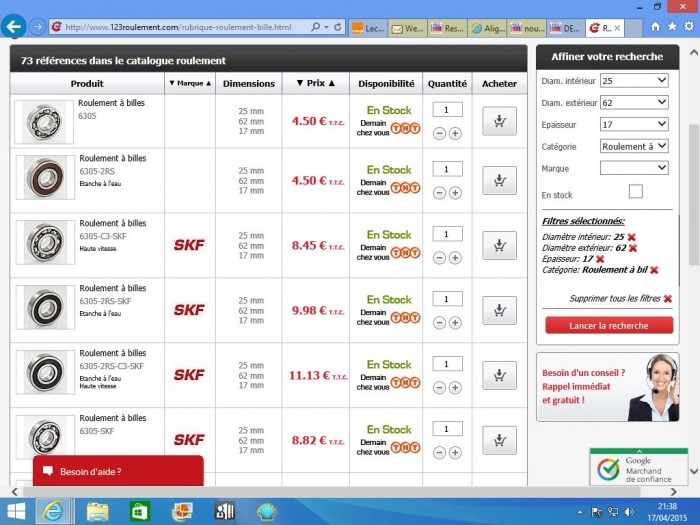This screenshot has height=525, width=700.
Task: Click quantity field of 6305-SKF bearing
Action: click(x=447, y=429)
